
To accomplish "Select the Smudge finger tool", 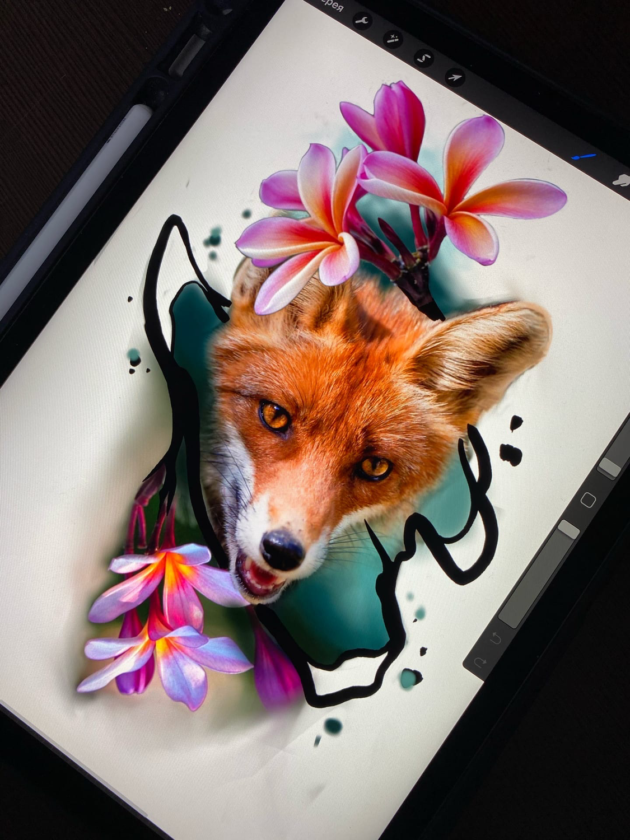I will tap(620, 180).
